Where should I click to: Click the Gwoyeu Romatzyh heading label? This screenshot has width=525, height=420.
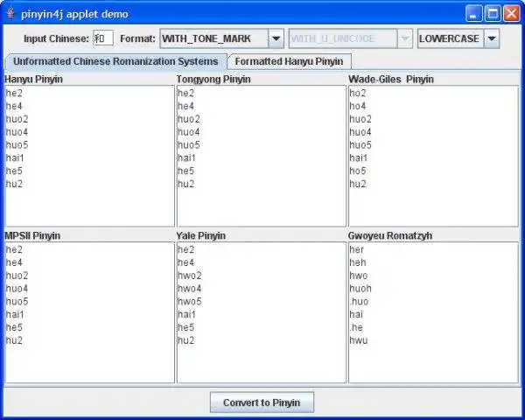tap(390, 235)
